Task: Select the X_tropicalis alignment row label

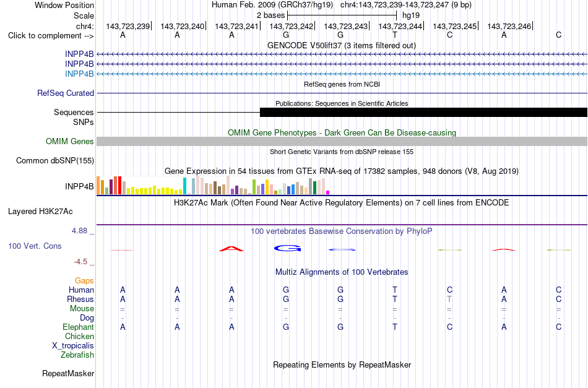Action: coord(73,346)
